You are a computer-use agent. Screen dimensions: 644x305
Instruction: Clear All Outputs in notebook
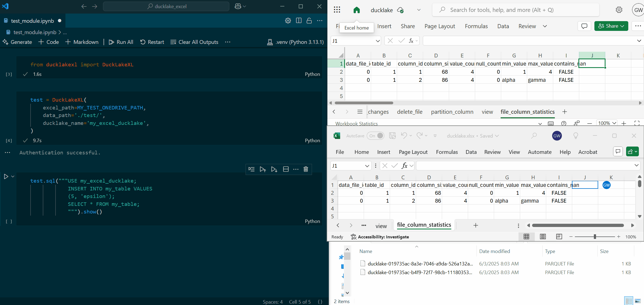click(194, 42)
